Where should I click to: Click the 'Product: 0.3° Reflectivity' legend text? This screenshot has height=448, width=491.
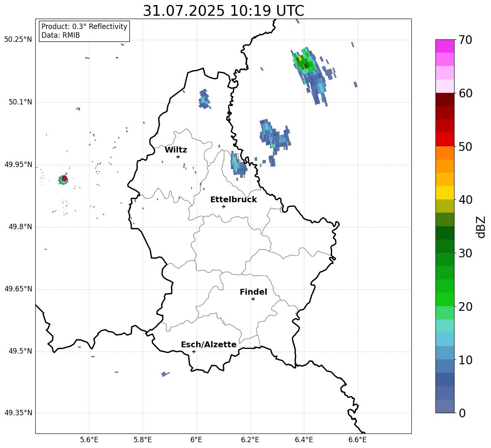point(84,27)
